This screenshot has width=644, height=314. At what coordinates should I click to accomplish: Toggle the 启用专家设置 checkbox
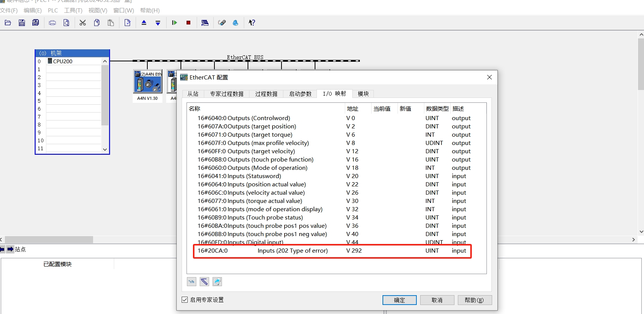[185, 300]
